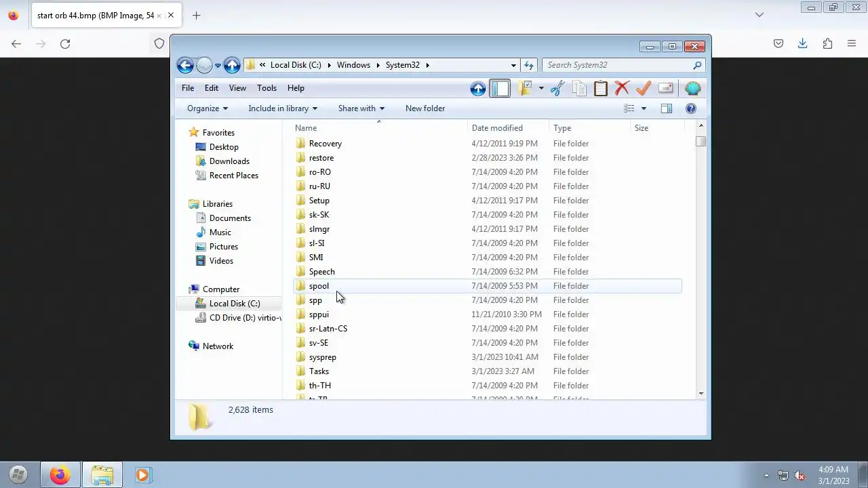The image size is (868, 488).
Task: Open the Help menu
Action: point(296,88)
